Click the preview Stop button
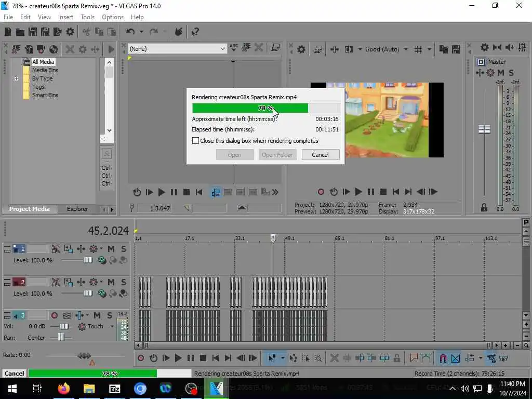The height and width of the screenshot is (399, 532). (x=383, y=192)
